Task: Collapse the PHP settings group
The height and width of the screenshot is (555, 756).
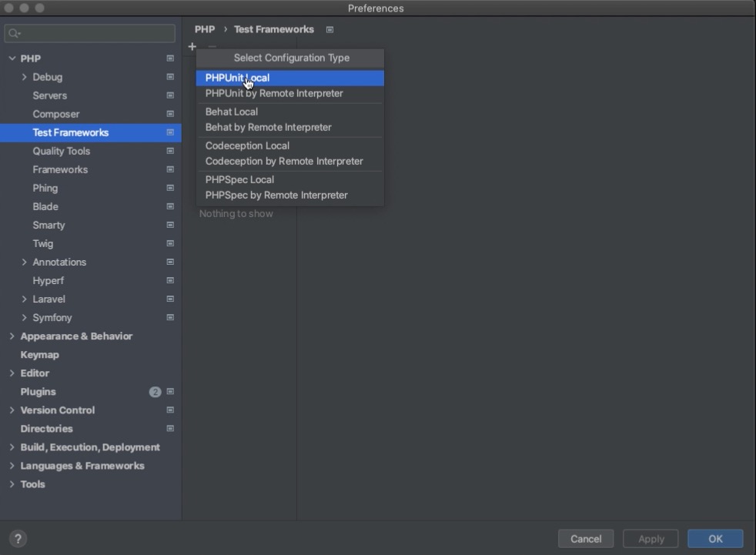Action: coord(12,59)
